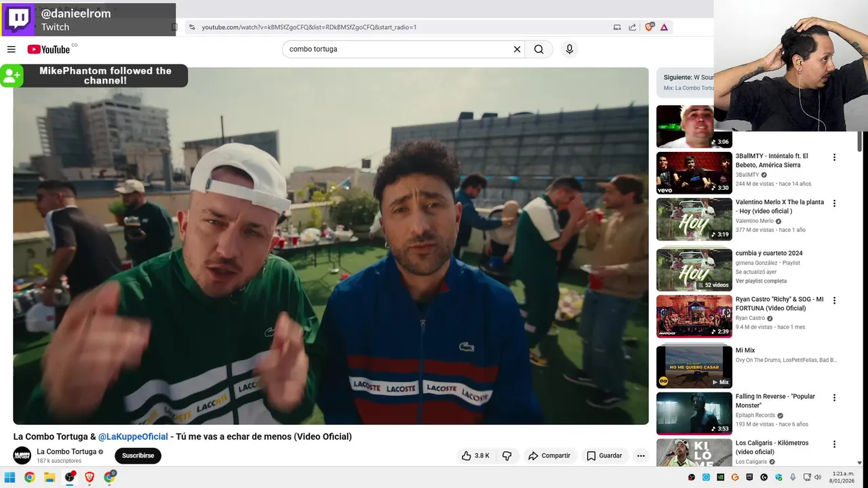Play Ryan Castro MI FORTUNA thumbnail
868x488 pixels.
pyautogui.click(x=694, y=316)
